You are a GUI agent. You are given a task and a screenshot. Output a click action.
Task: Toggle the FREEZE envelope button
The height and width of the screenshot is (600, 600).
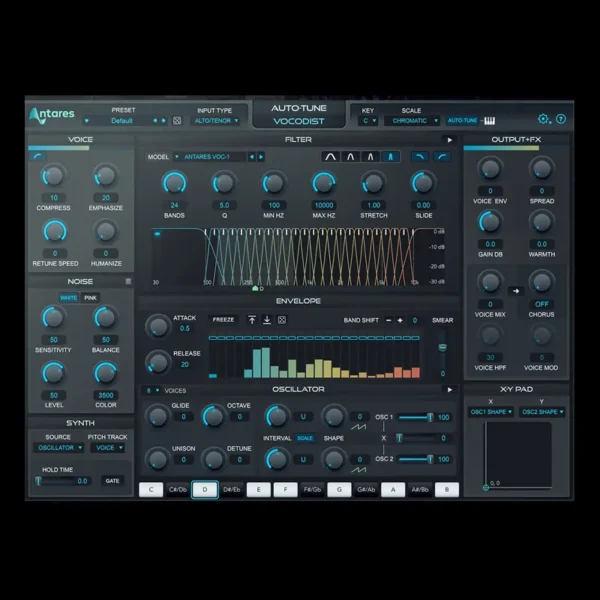coord(223,320)
